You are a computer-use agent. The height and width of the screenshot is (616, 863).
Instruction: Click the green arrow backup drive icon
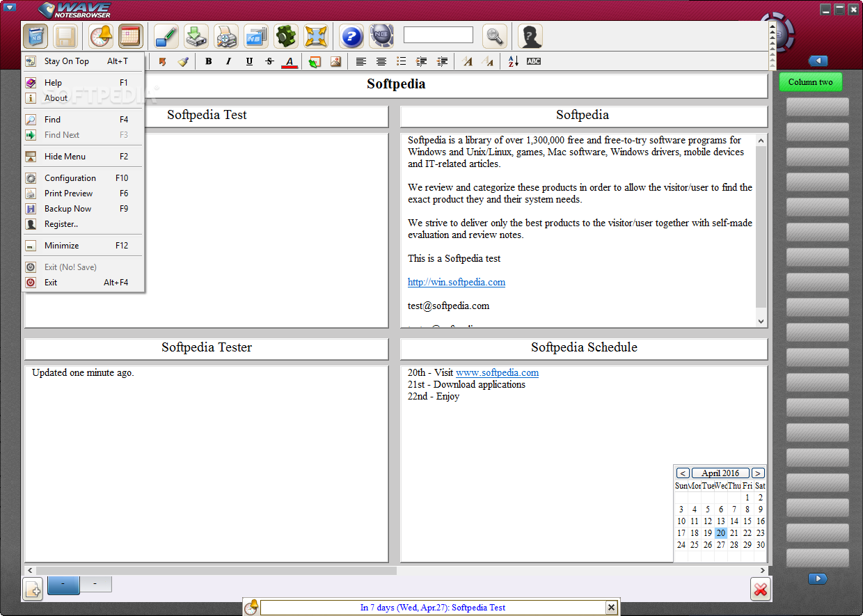(x=196, y=35)
